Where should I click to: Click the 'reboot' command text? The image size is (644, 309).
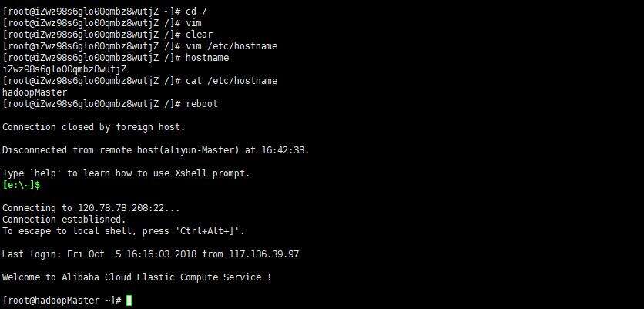[200, 104]
